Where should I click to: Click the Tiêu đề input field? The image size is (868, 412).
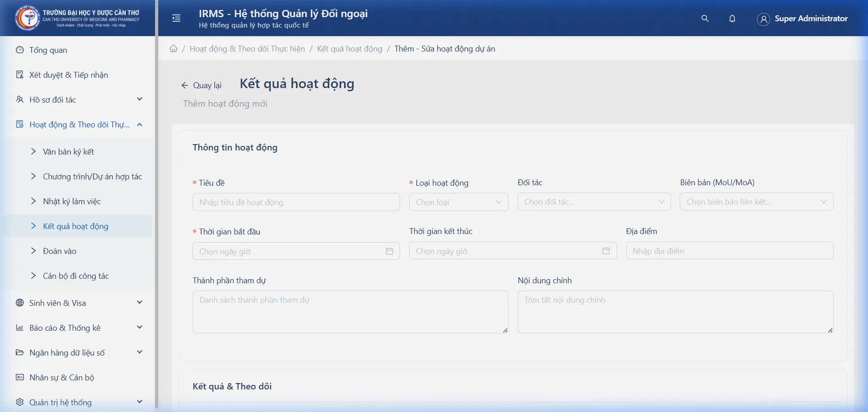[x=296, y=202]
